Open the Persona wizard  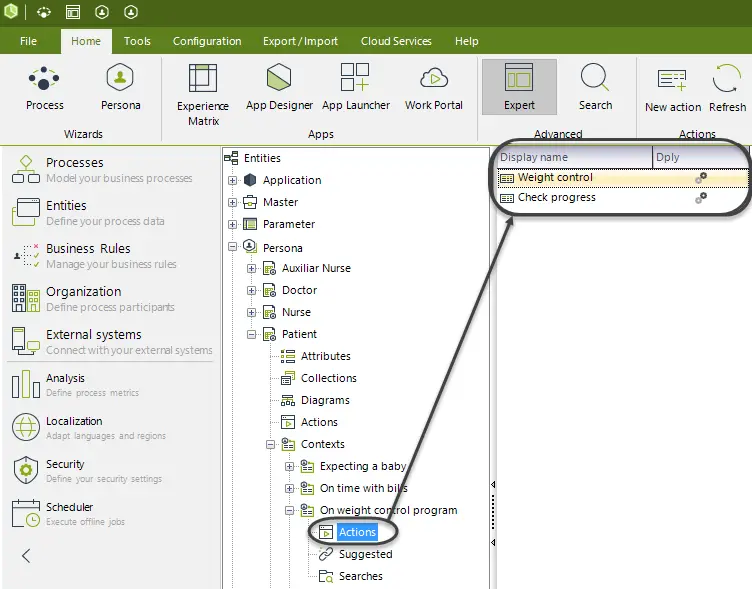(x=120, y=88)
